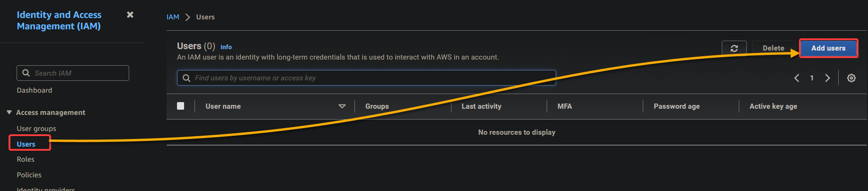Select page number 1 in pagination

[812, 78]
